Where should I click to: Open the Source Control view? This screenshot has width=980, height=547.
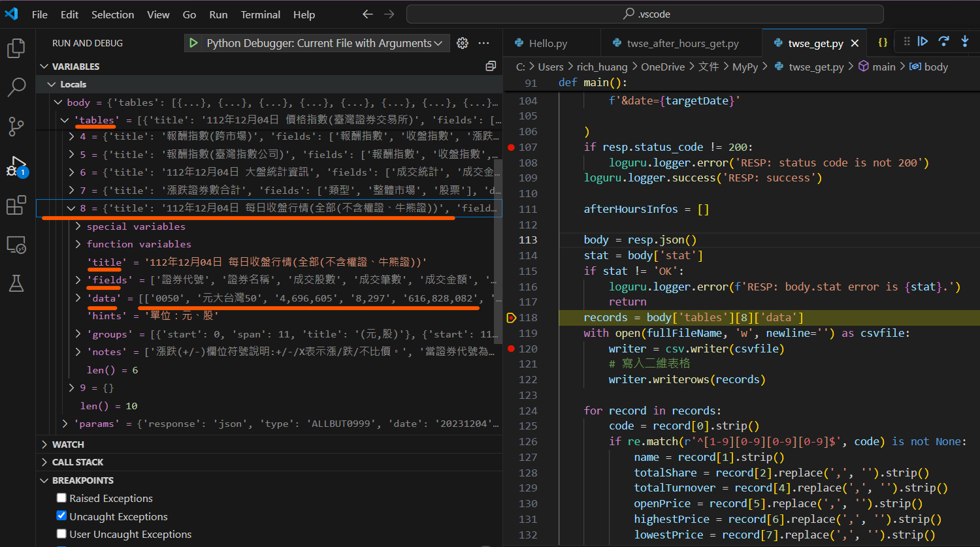[16, 127]
